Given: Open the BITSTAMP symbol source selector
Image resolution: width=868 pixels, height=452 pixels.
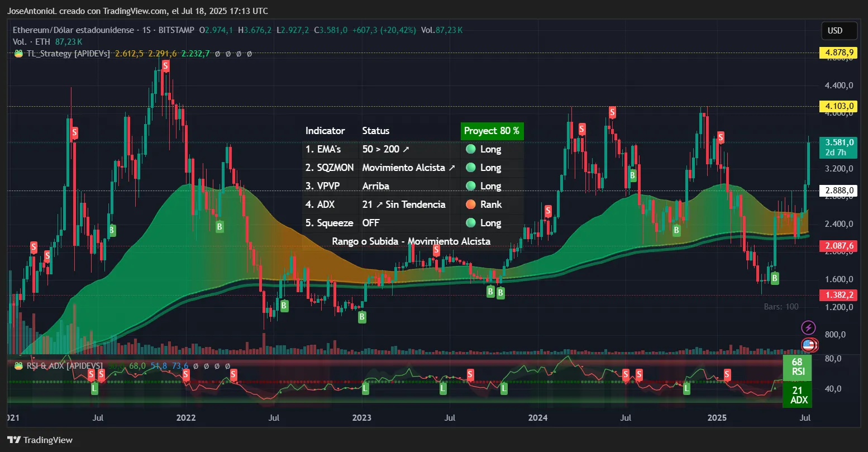Looking at the screenshot, I should point(177,30).
